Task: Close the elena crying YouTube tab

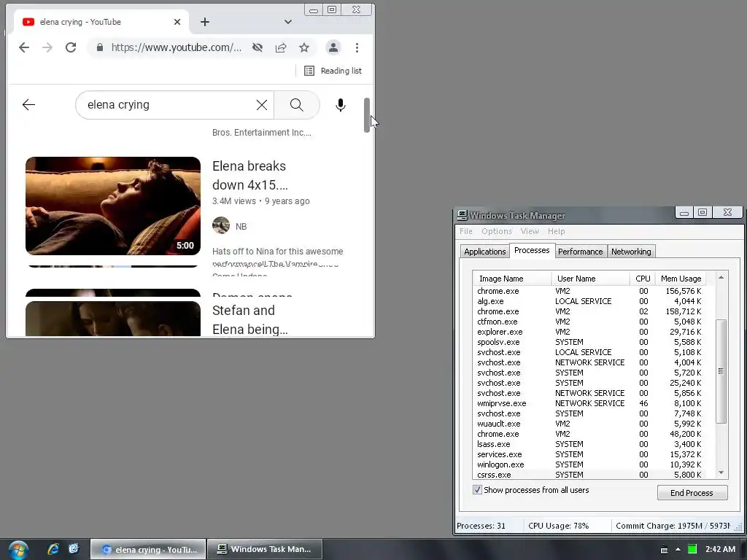Action: 177,22
